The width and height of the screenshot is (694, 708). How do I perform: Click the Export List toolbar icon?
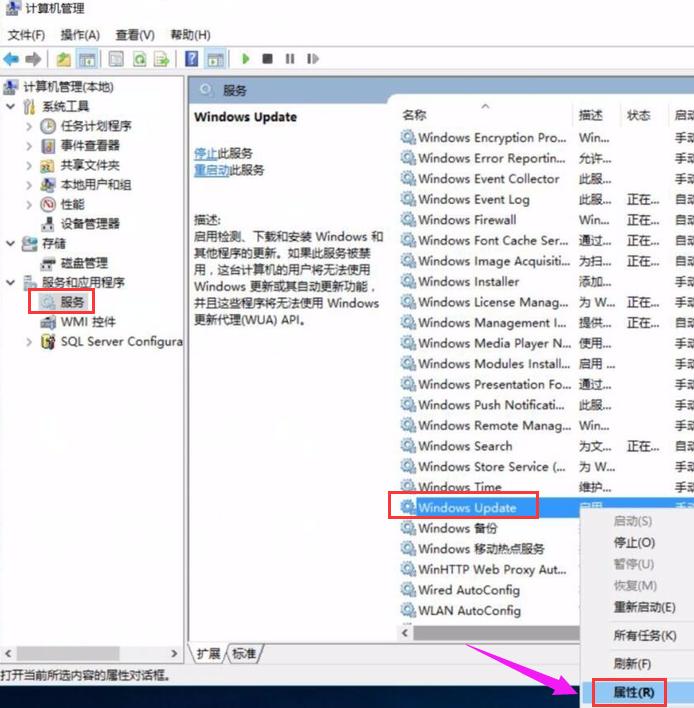161,59
